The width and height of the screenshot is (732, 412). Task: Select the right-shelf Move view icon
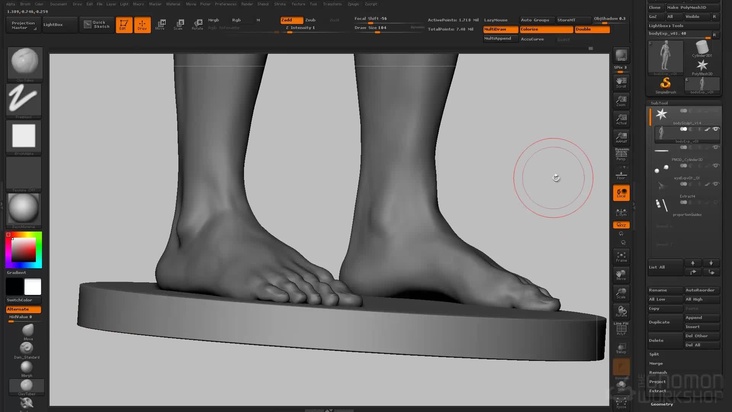point(621,275)
